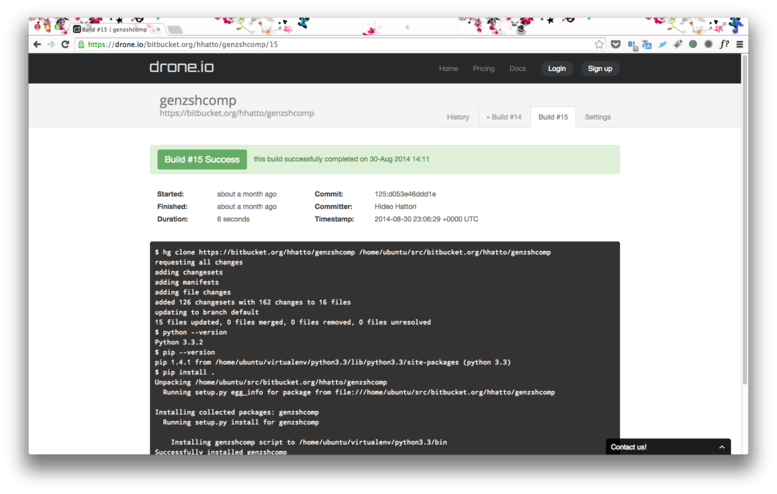Close the Build #15 browser tab

[158, 29]
